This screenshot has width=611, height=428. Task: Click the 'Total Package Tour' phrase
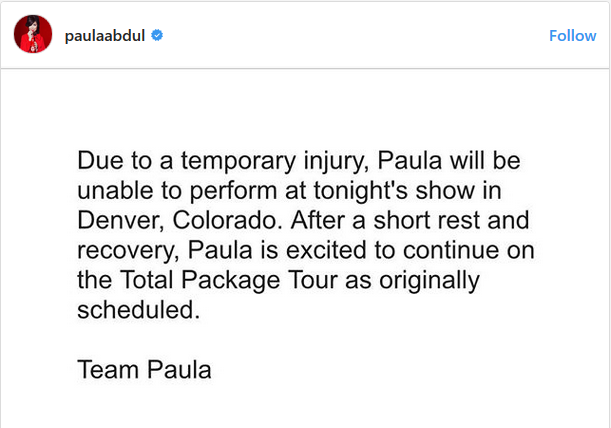click(x=228, y=281)
